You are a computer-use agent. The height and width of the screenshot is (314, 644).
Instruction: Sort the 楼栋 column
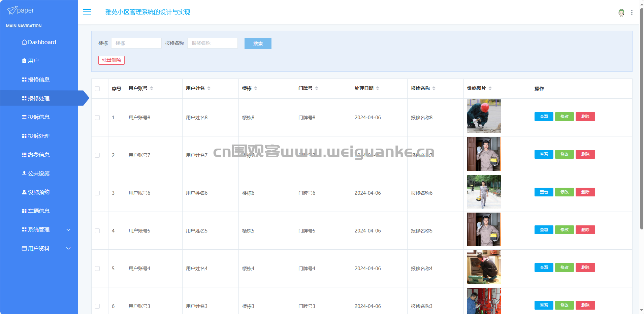point(256,88)
